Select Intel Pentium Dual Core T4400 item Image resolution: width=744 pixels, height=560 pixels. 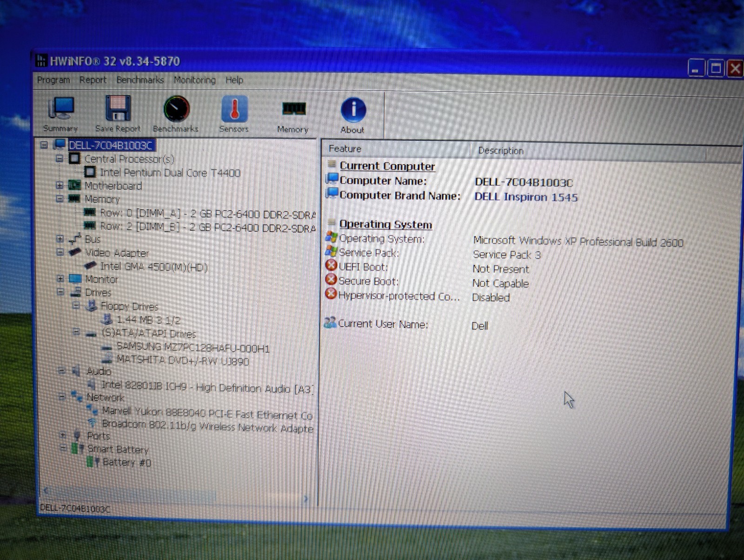tap(170, 173)
